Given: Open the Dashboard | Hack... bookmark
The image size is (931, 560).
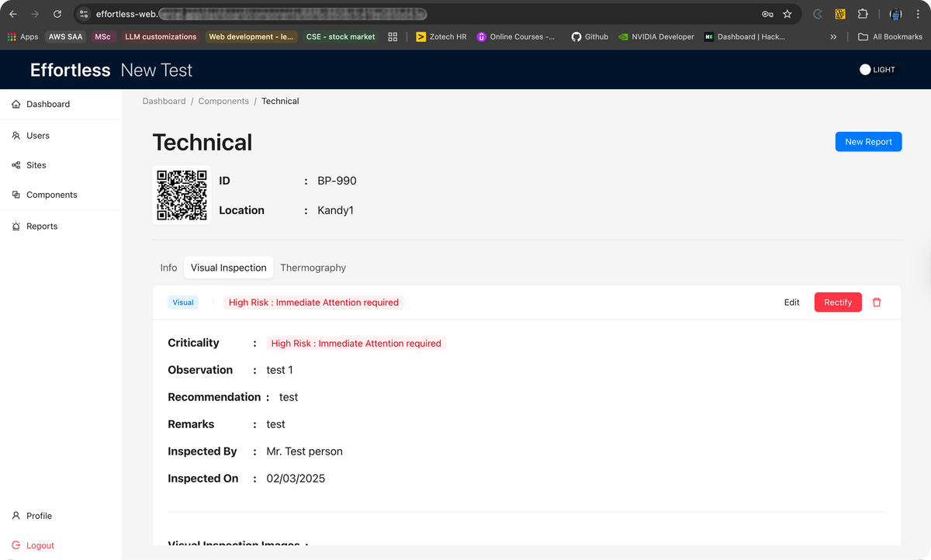Looking at the screenshot, I should point(745,36).
